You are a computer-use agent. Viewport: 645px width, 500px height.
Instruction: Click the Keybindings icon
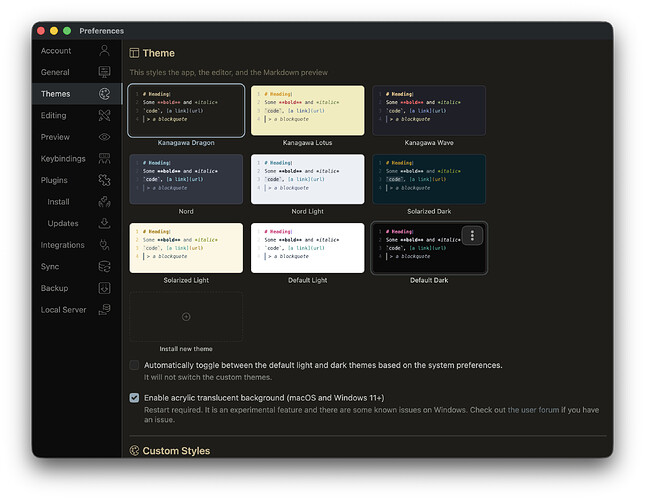pyautogui.click(x=104, y=158)
